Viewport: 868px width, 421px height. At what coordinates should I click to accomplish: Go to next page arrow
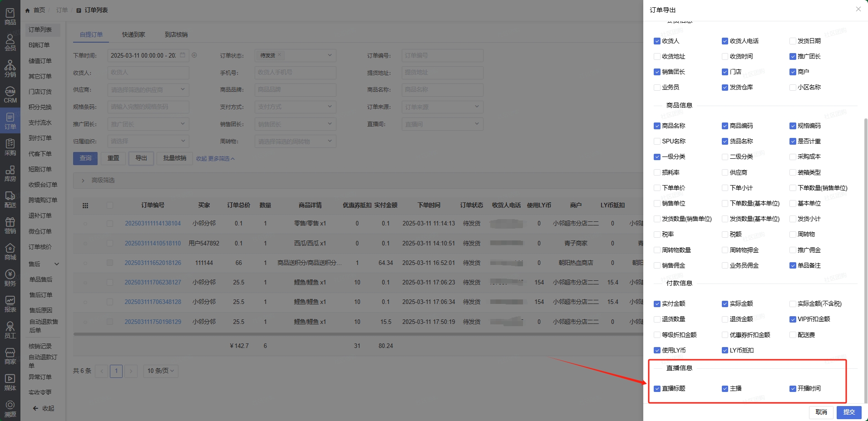point(131,371)
